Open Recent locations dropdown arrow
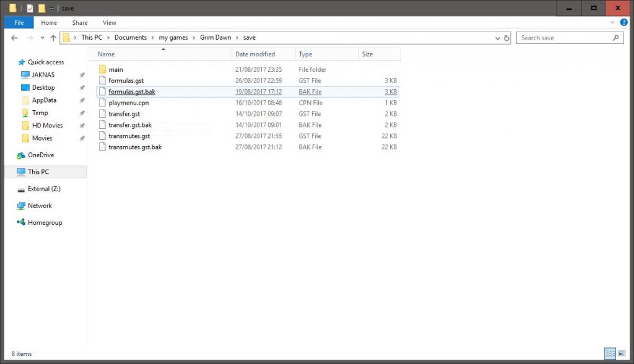Screen dimensions: 634x364 [x=41, y=38]
